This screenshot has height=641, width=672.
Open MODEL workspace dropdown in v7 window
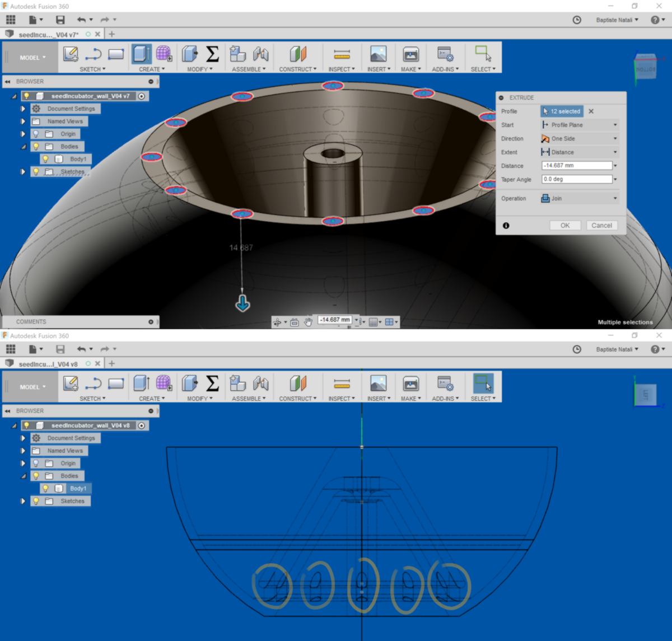tap(32, 57)
